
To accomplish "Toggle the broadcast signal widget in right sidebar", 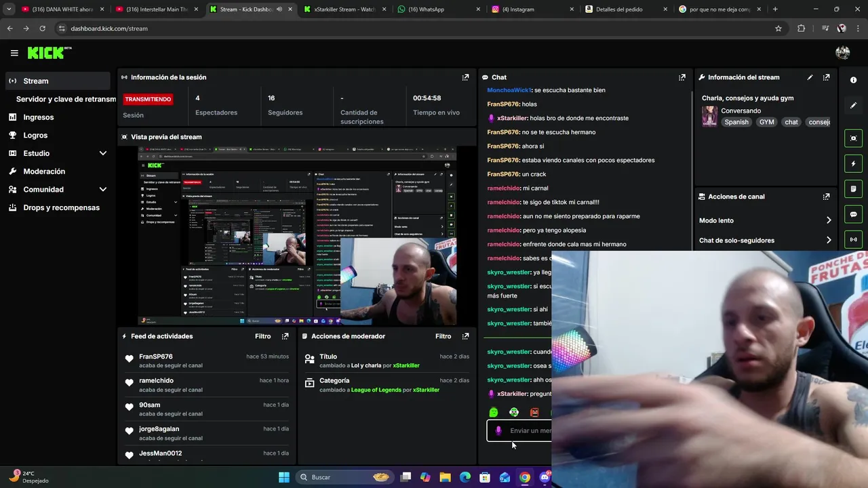I will pos(853,239).
